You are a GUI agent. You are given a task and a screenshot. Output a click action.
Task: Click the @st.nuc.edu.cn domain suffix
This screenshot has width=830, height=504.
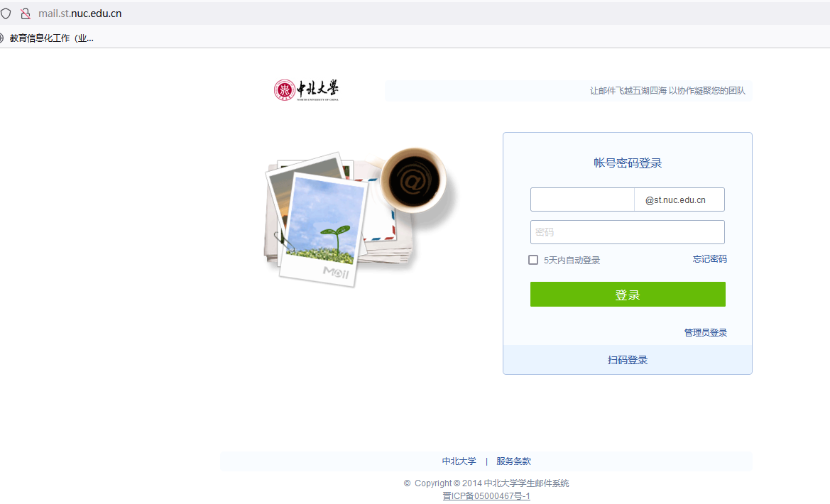pyautogui.click(x=675, y=200)
